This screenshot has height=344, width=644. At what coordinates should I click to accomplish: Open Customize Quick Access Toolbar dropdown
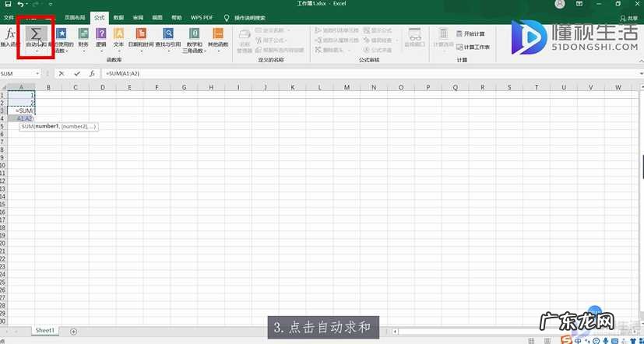click(x=51, y=4)
